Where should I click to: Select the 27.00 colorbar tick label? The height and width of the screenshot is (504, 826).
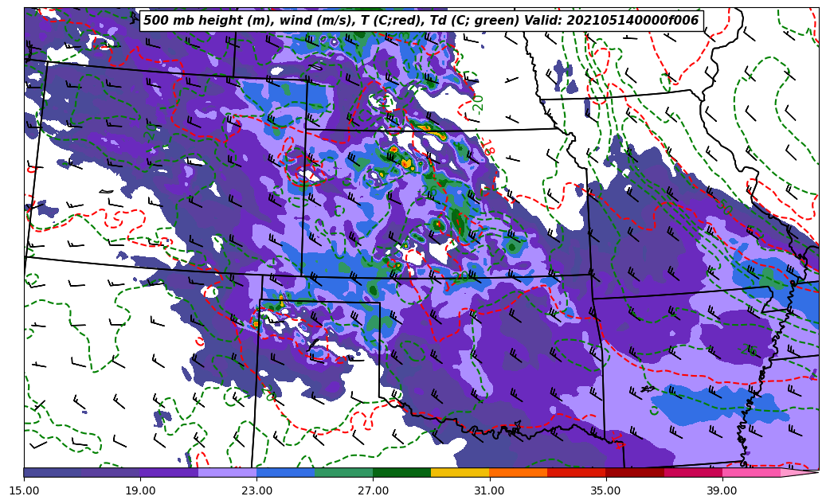tap(373, 490)
